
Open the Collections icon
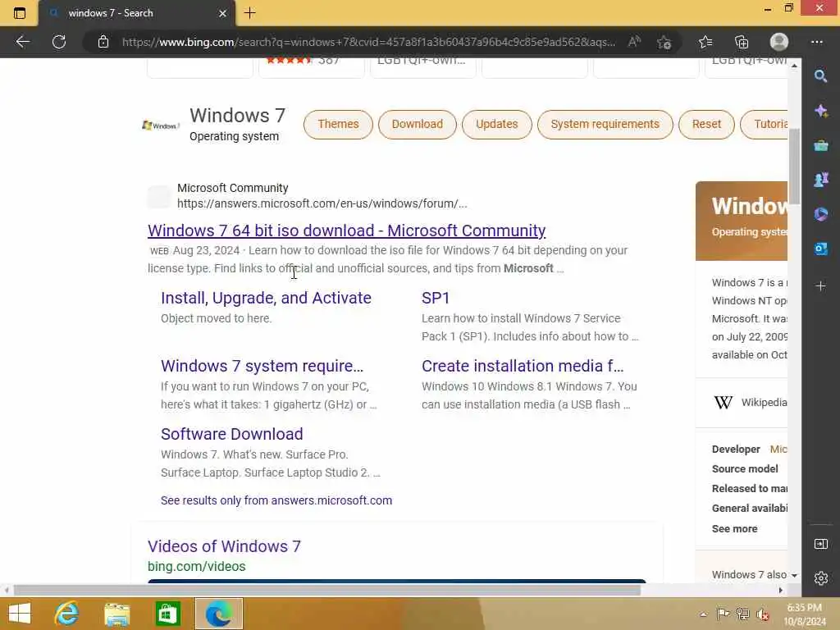click(x=742, y=42)
